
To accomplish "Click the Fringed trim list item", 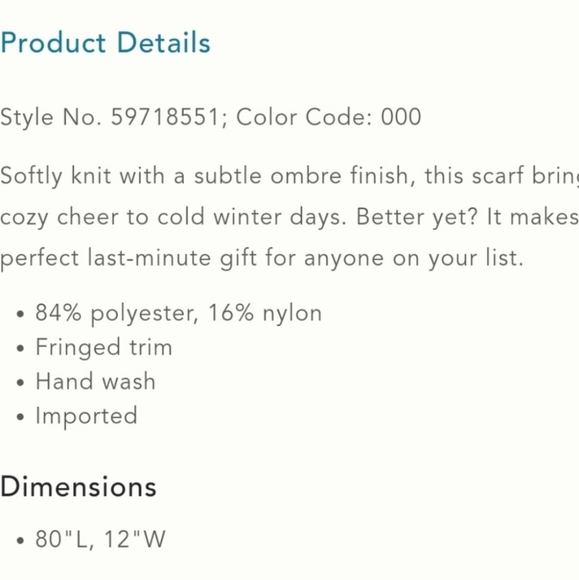I will [x=104, y=348].
